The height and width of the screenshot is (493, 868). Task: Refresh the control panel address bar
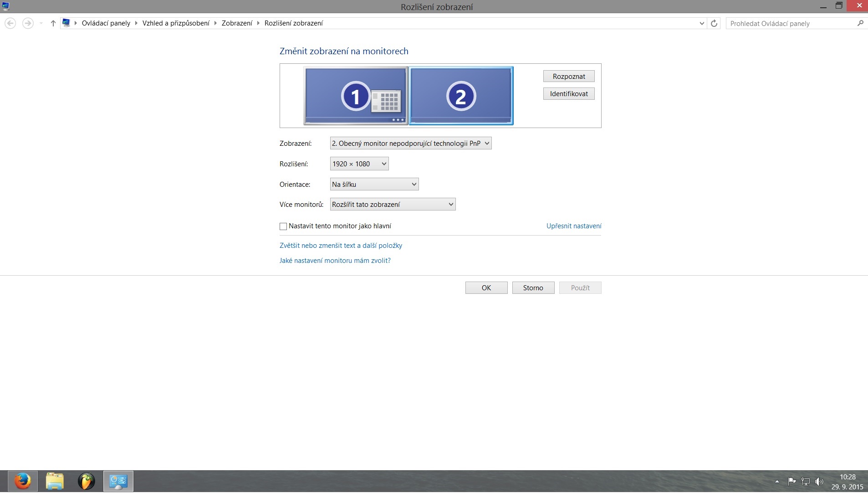coord(714,23)
